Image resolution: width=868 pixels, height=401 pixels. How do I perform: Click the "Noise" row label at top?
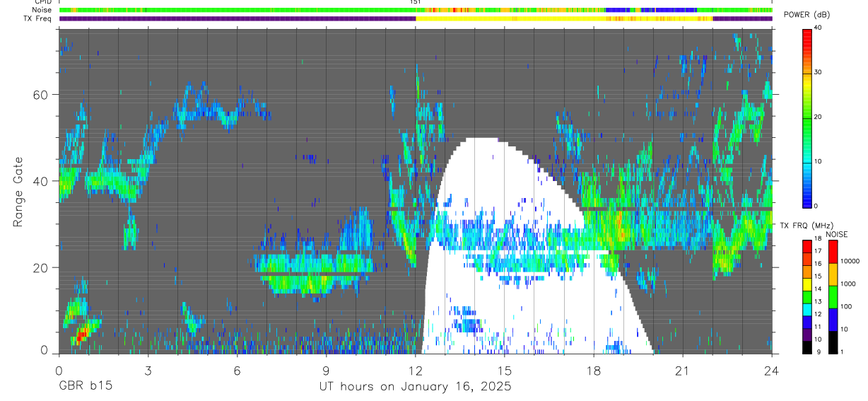click(x=42, y=10)
